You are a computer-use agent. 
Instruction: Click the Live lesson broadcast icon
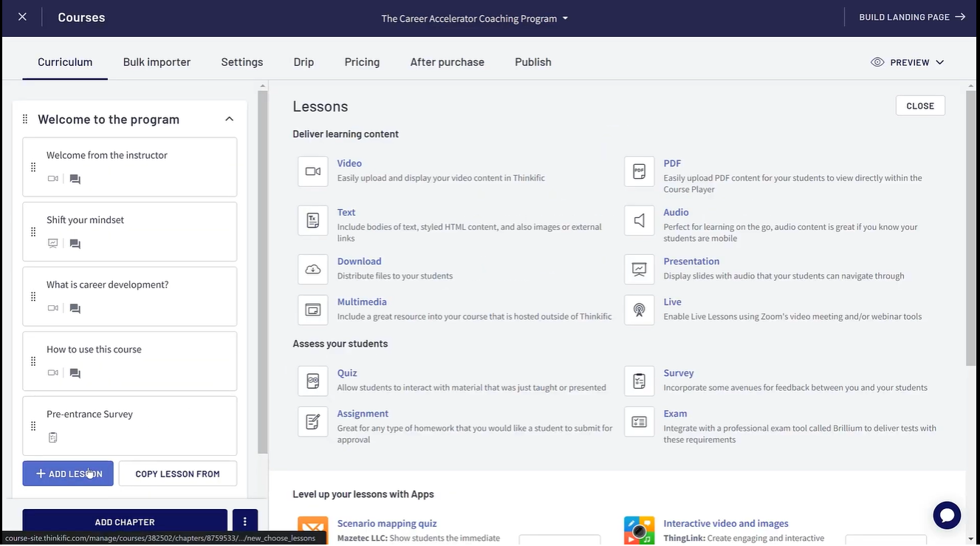click(x=639, y=310)
